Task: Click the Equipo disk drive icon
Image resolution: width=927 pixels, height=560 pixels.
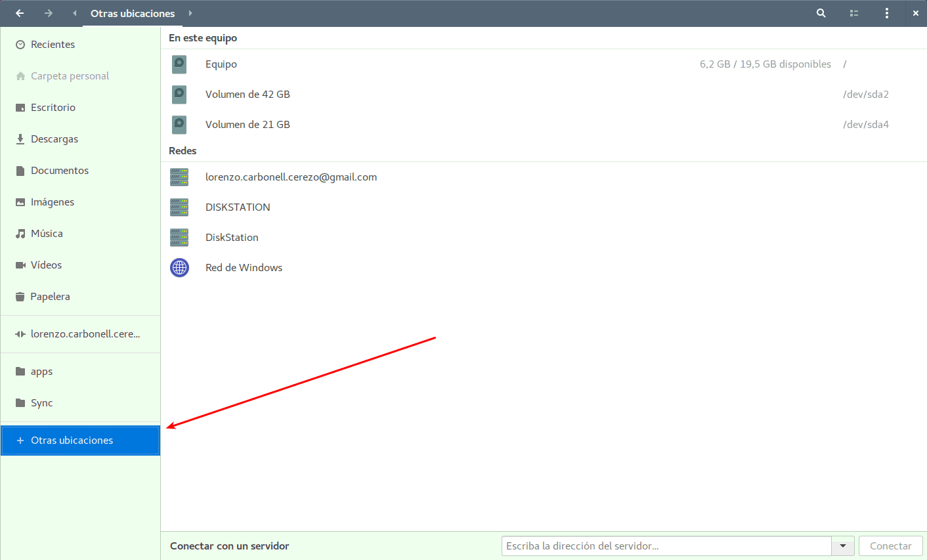Action: point(179,64)
